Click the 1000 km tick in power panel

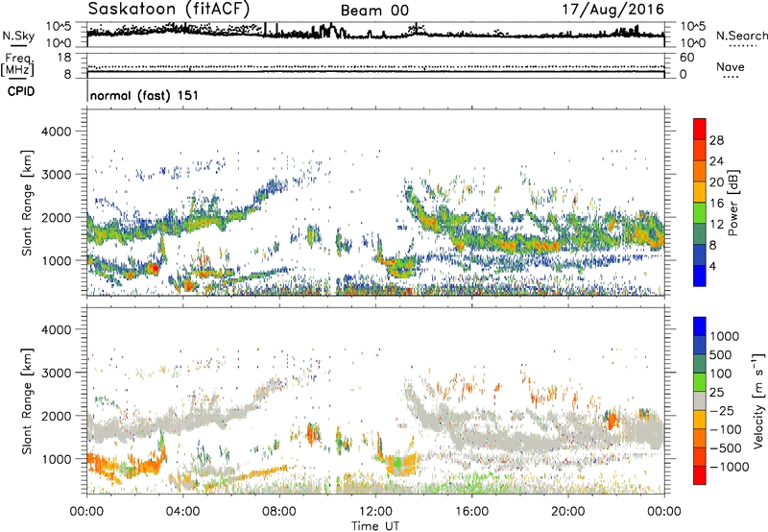57,260
